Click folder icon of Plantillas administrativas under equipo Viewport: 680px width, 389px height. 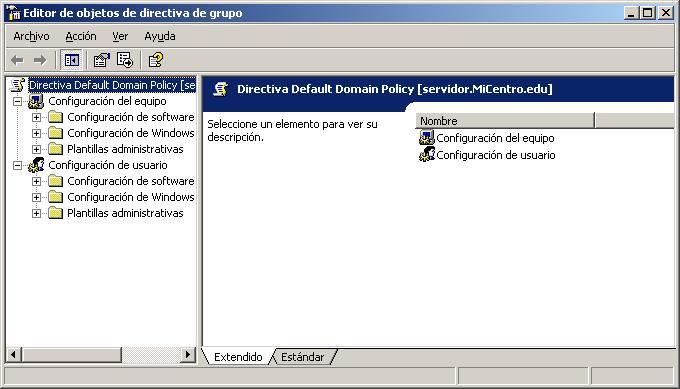[x=56, y=149]
